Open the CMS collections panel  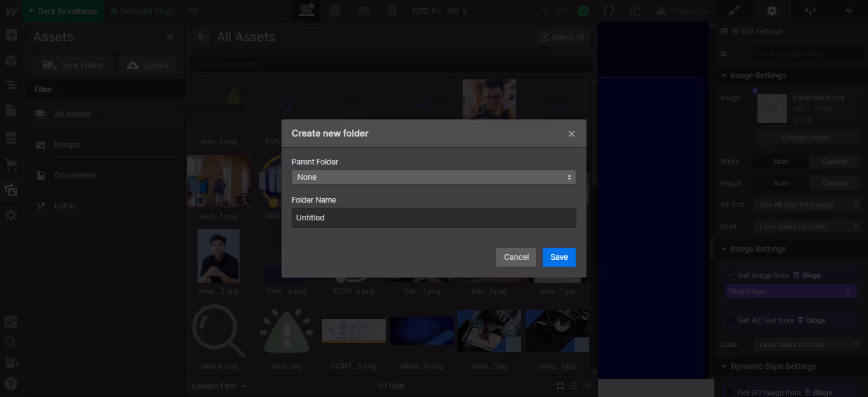tap(11, 138)
